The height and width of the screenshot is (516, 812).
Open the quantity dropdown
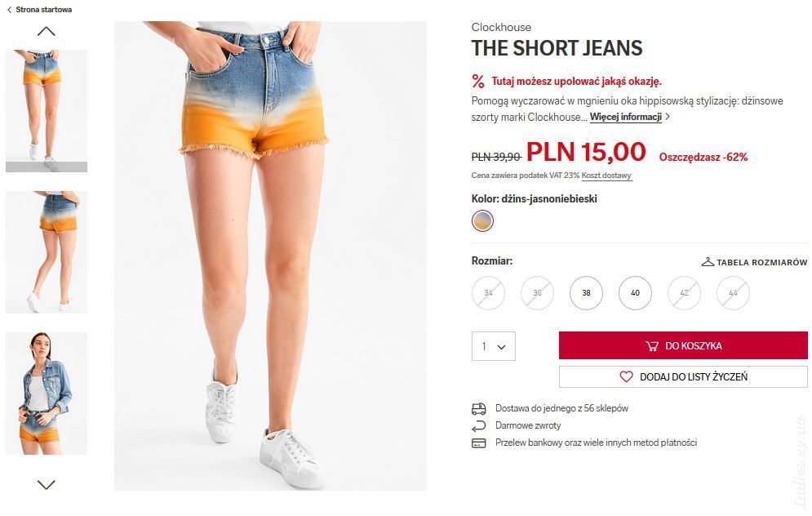(493, 346)
